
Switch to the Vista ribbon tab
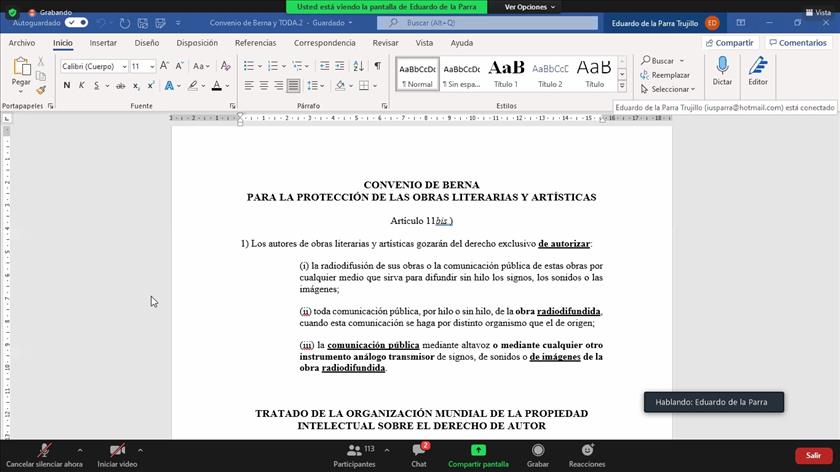[424, 43]
